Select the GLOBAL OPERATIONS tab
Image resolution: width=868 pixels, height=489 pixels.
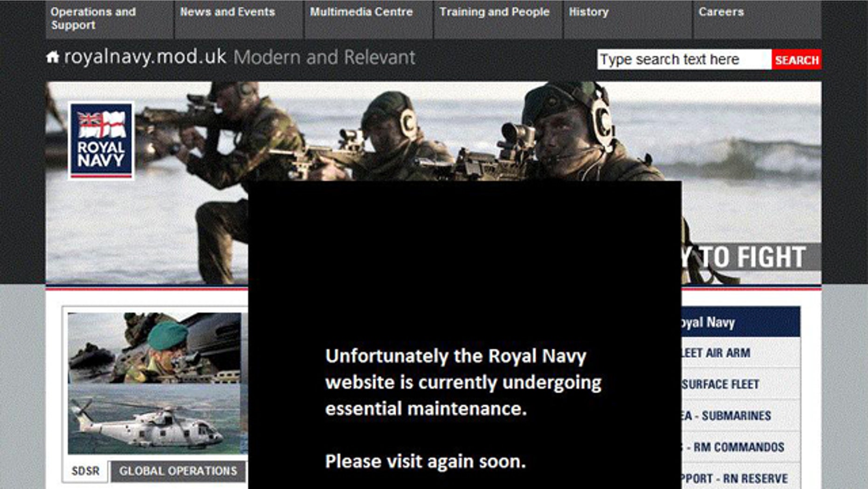178,471
